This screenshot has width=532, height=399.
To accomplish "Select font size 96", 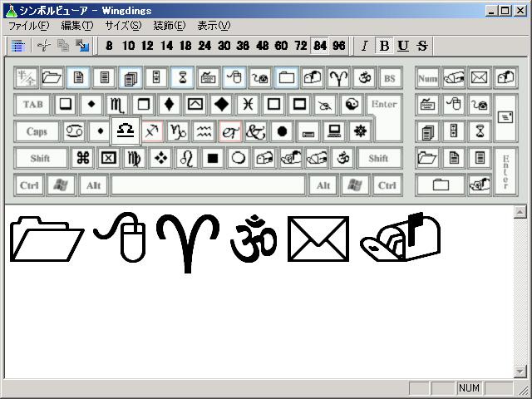I will 339,46.
